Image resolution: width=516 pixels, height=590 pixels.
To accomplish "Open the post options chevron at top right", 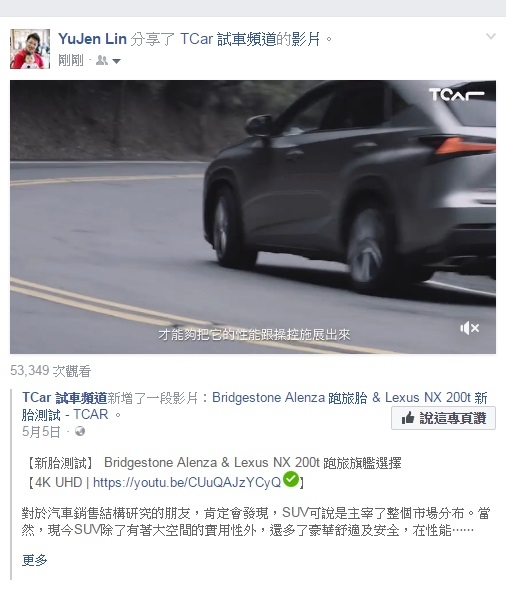I will click(490, 36).
